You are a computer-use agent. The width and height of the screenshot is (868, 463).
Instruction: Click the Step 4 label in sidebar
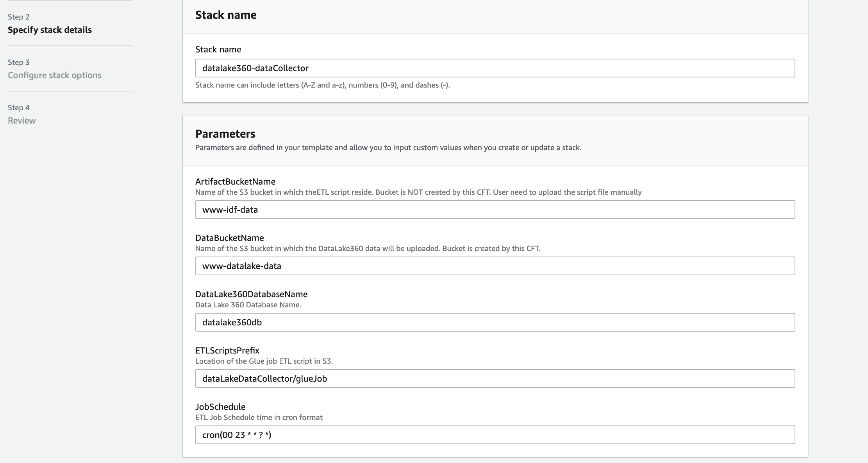coord(19,108)
